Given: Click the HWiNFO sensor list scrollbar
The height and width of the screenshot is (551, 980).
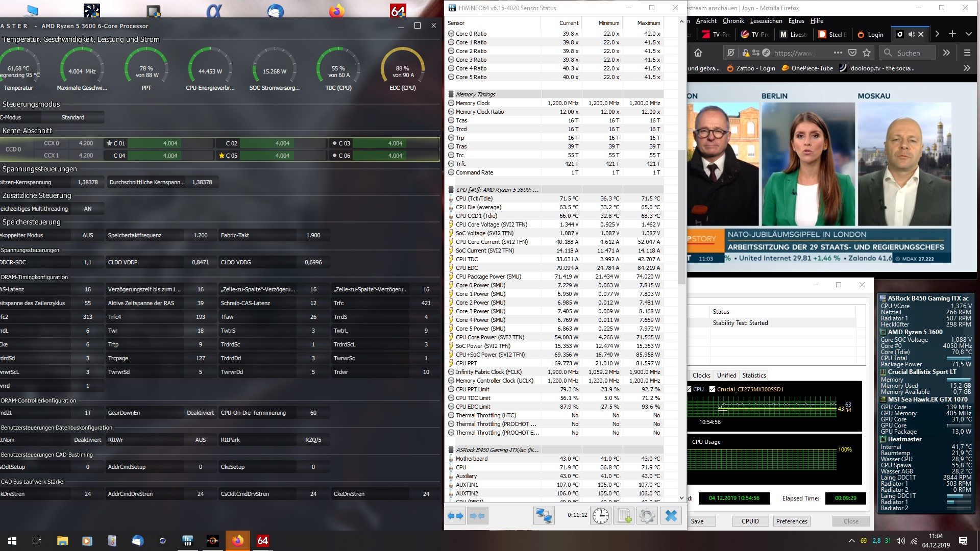Looking at the screenshot, I should [x=681, y=217].
